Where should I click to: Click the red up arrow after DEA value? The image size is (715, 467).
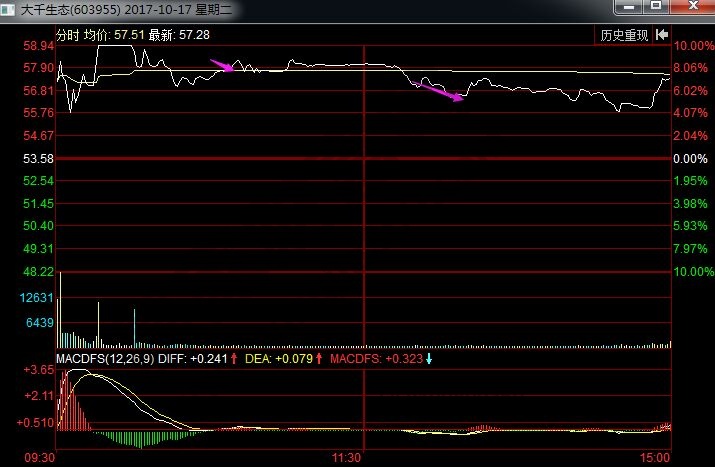click(x=318, y=358)
